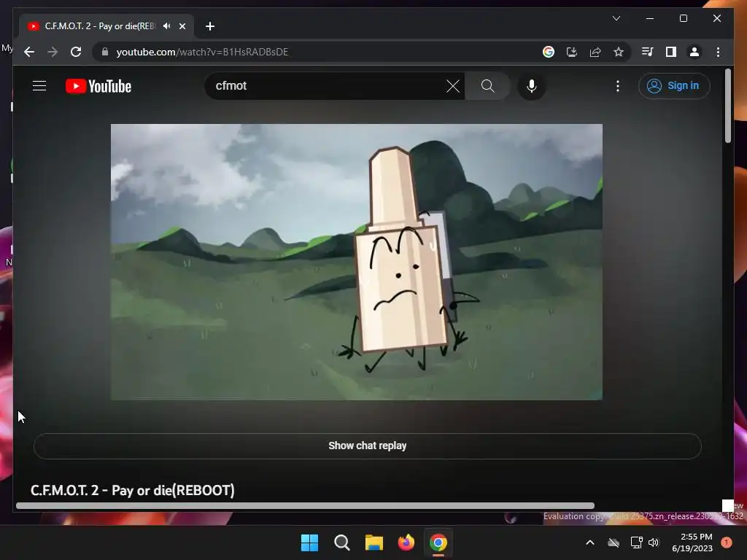Expand the system tray hidden icons
The height and width of the screenshot is (560, 747).
coord(589,542)
